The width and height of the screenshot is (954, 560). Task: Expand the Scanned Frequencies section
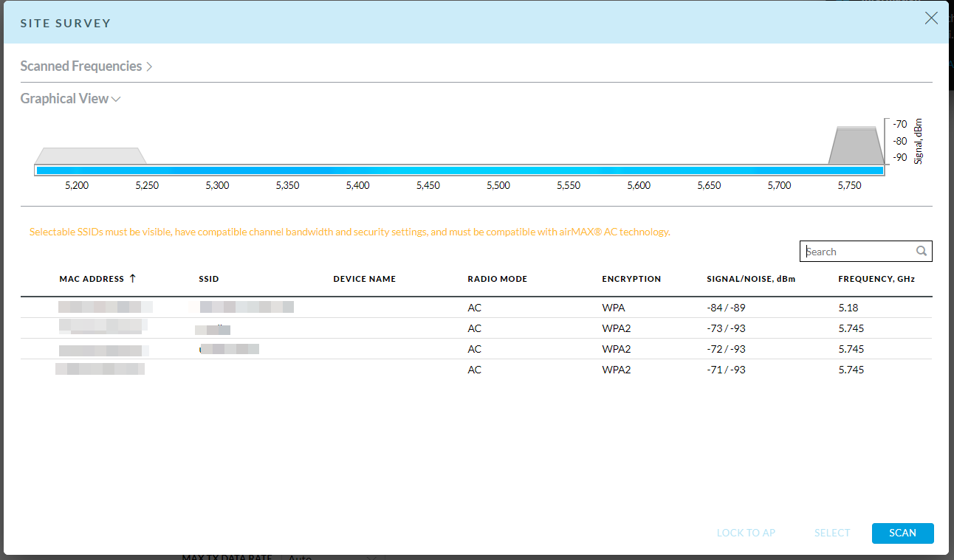click(x=86, y=66)
